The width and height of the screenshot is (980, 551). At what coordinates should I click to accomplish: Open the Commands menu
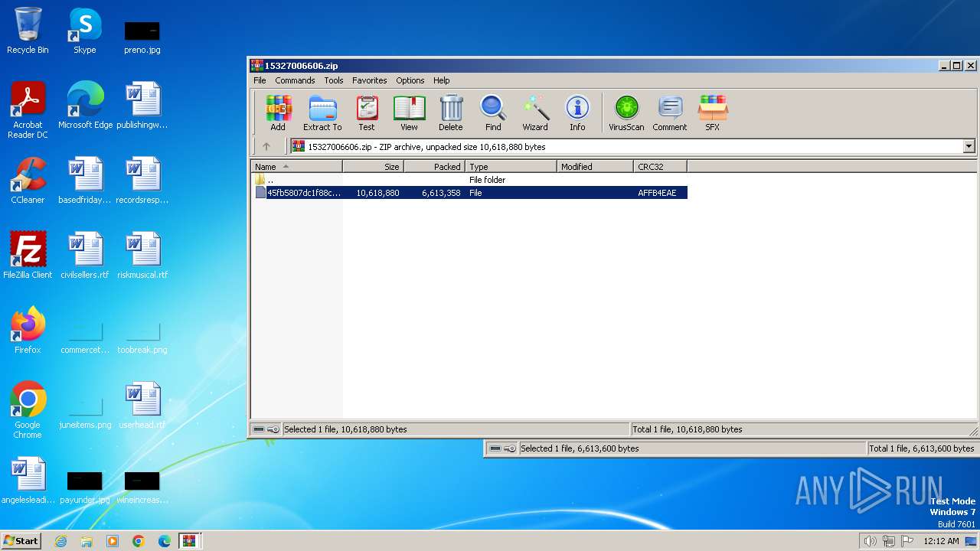(x=295, y=80)
